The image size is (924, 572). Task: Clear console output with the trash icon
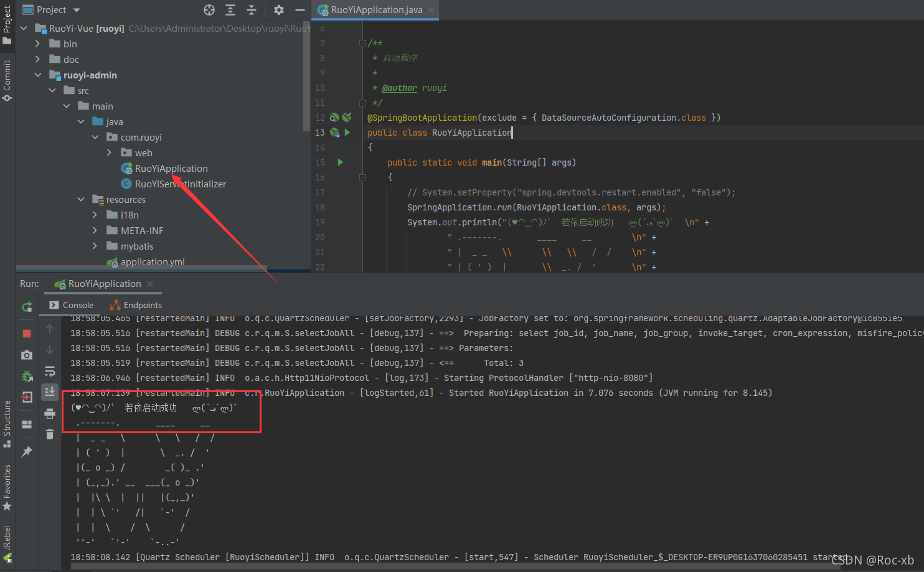[x=50, y=434]
